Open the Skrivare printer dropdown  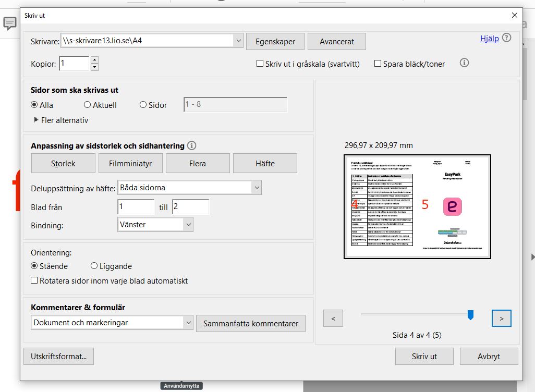click(x=238, y=40)
